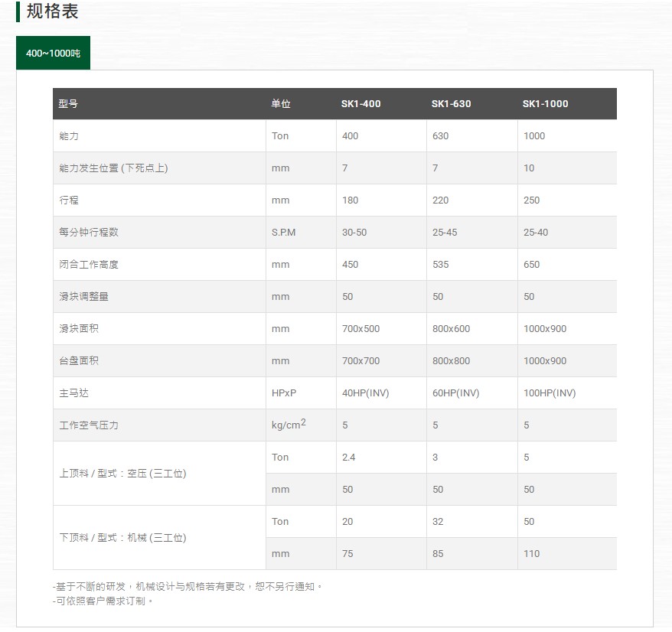Click the 每分钟行程数 row label
Screen dimensions: 672x632
89,233
